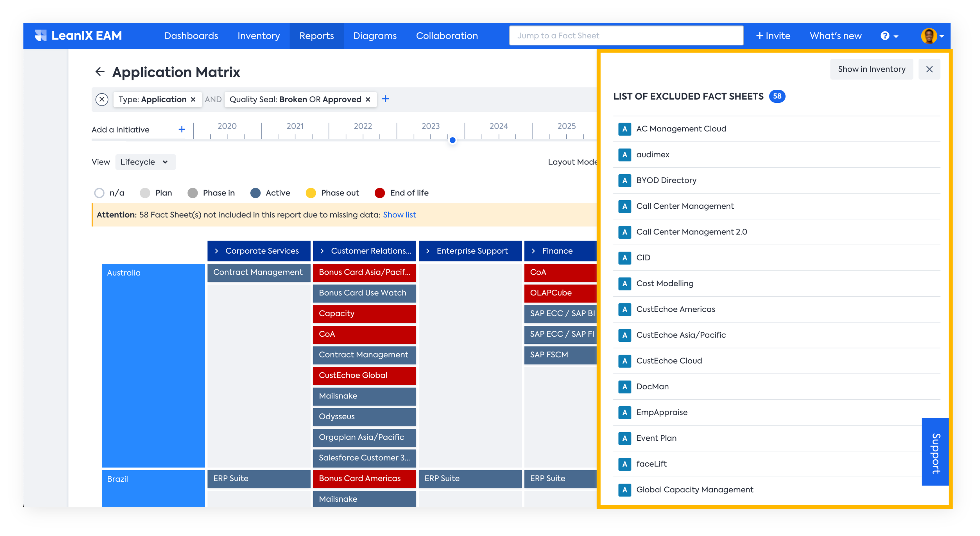The image size is (980, 536).
Task: Open the Inventory menu
Action: 259,36
